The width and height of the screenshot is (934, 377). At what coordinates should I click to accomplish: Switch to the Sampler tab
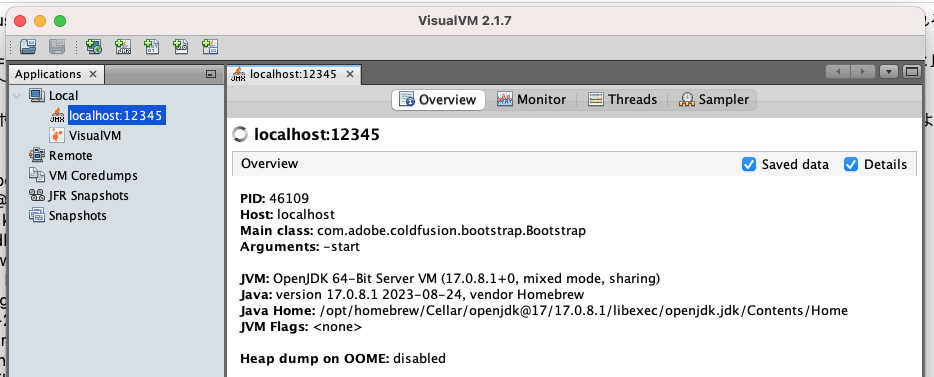point(714,99)
